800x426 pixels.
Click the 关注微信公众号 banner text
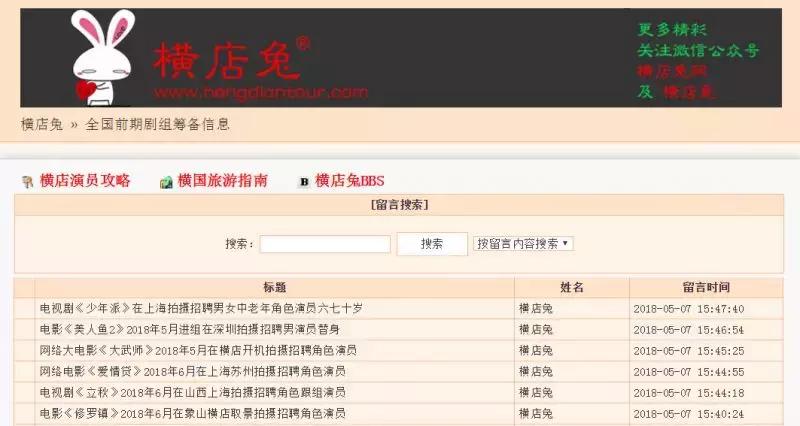click(x=698, y=51)
